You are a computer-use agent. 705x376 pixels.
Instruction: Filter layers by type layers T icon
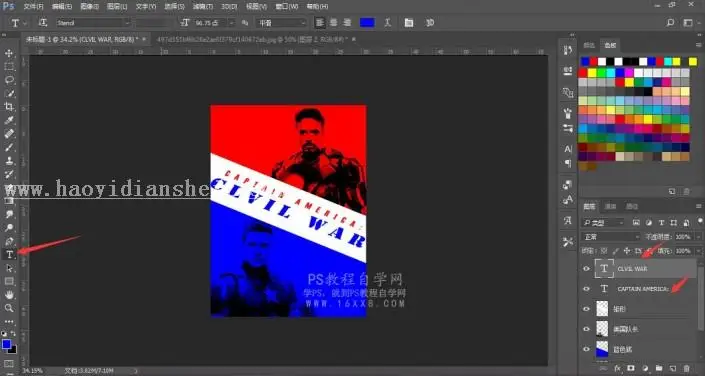(661, 223)
